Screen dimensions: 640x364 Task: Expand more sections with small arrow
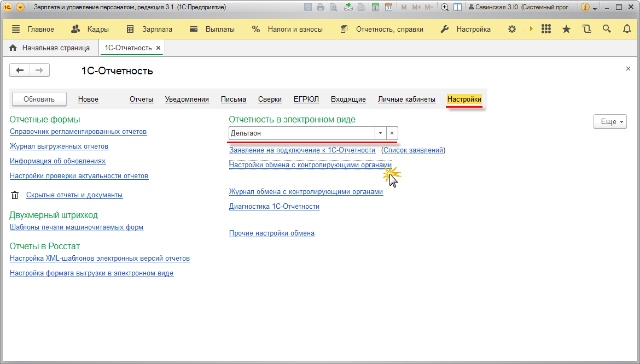click(x=531, y=29)
